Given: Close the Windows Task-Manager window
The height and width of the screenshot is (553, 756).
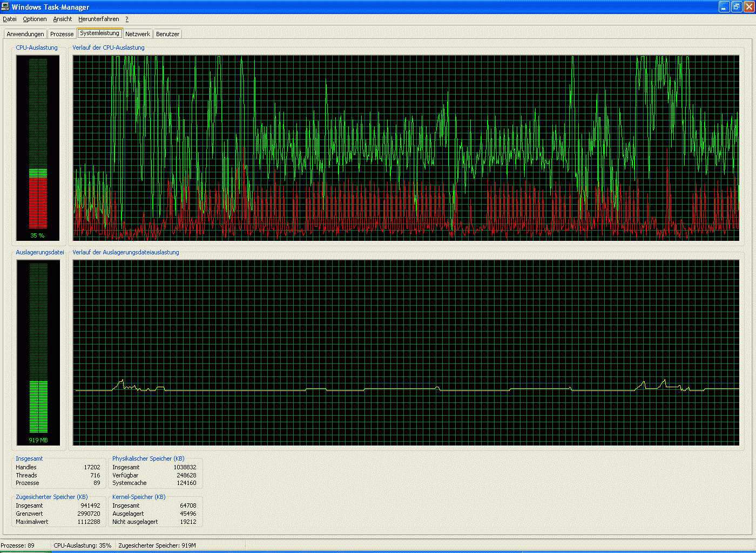Looking at the screenshot, I should (x=749, y=6).
